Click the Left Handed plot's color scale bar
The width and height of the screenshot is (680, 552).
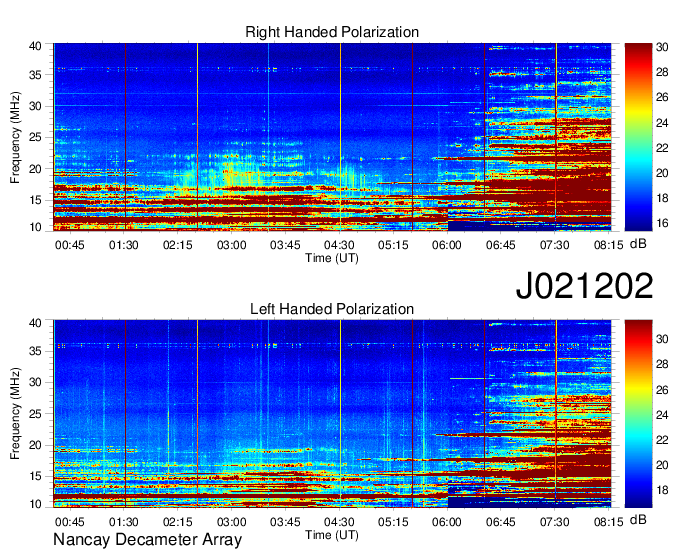638,414
